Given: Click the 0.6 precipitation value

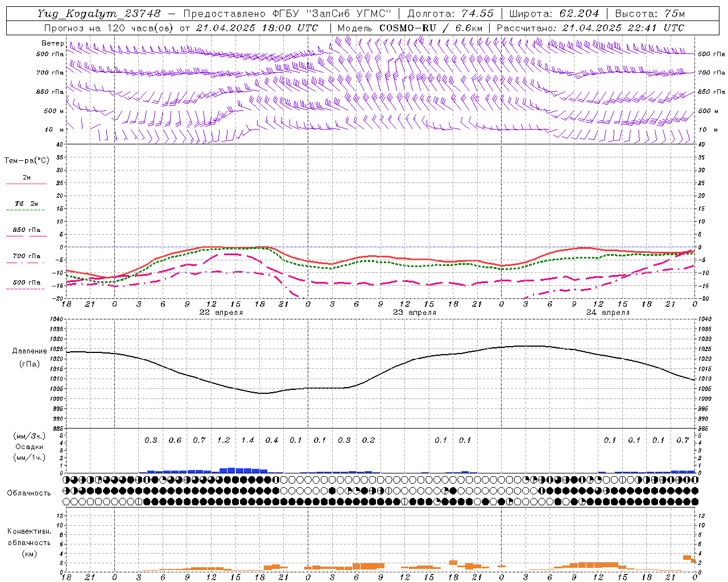Looking at the screenshot, I should (x=175, y=440).
